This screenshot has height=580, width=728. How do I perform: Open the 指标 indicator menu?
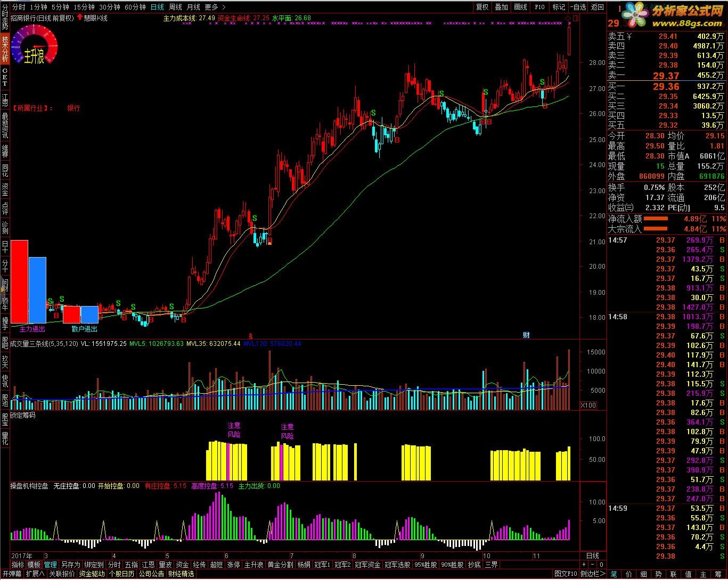(x=18, y=565)
